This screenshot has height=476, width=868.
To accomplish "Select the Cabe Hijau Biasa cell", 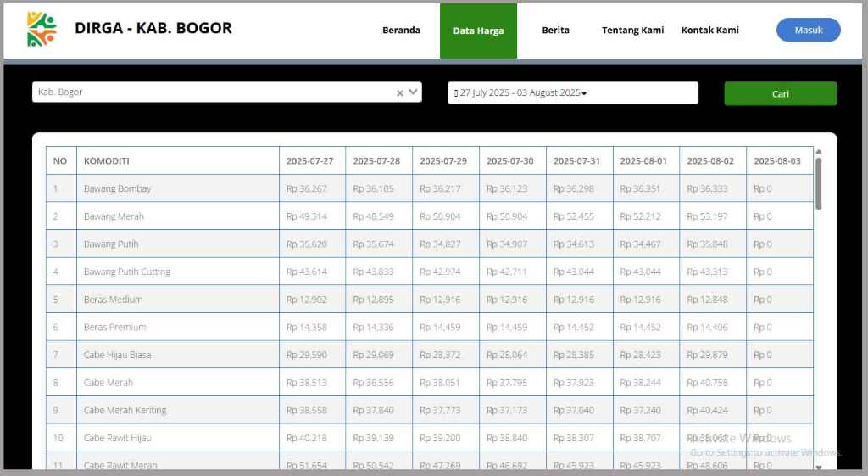I will click(178, 355).
